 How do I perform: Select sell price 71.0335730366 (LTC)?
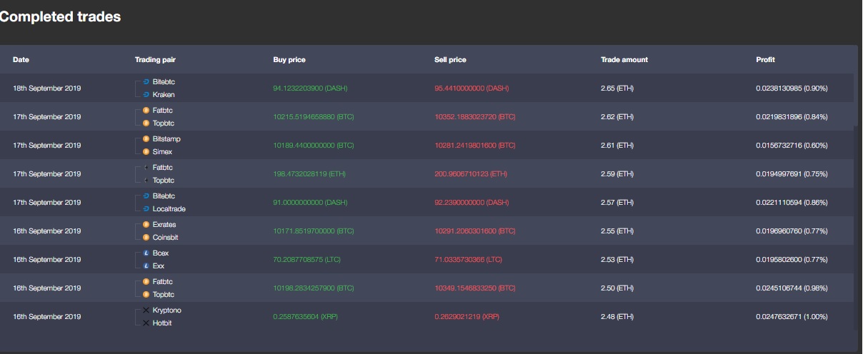470,260
